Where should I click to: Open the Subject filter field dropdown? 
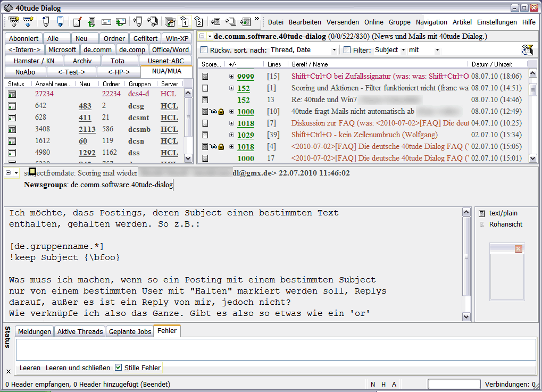(403, 50)
